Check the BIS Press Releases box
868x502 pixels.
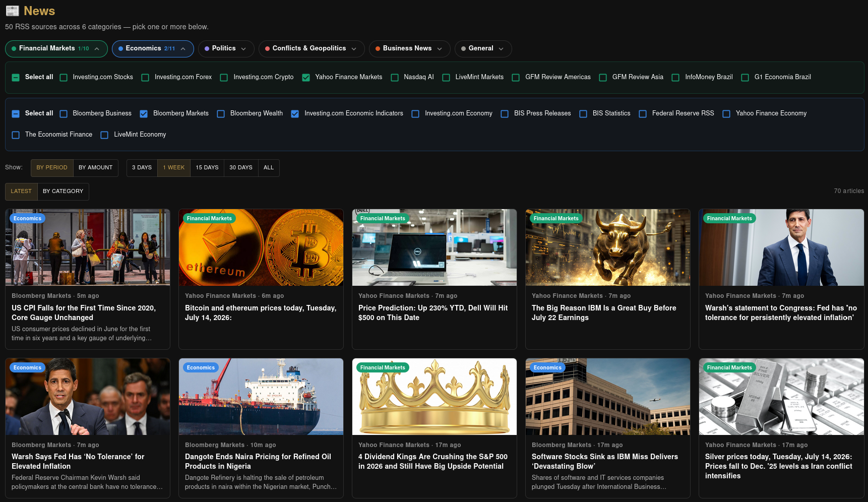505,113
